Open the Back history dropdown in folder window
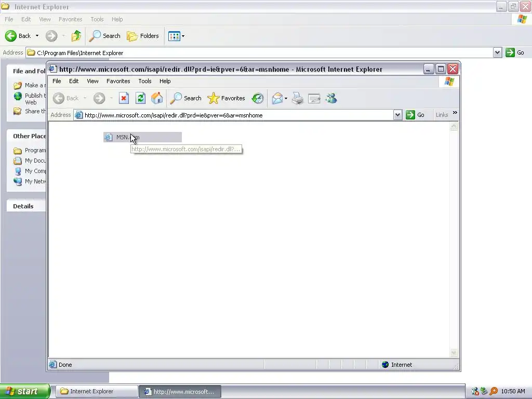Screen dimensions: 532x399 coord(37,36)
